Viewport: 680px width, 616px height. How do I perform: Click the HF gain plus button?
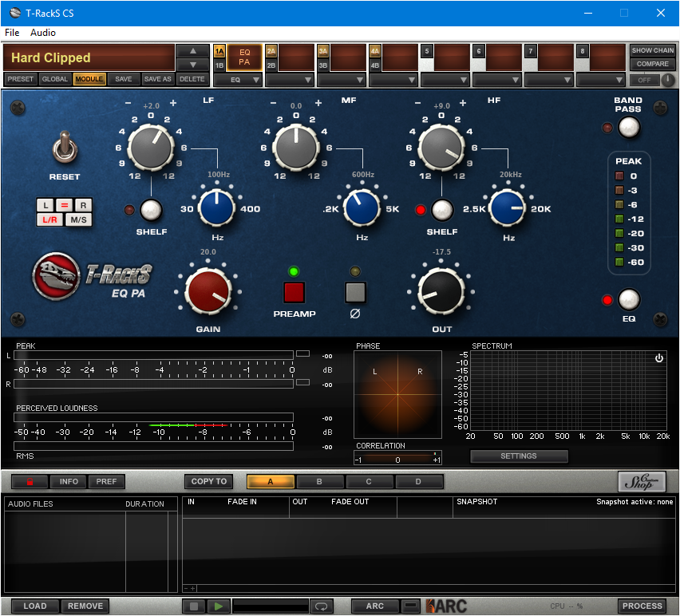pos(463,103)
